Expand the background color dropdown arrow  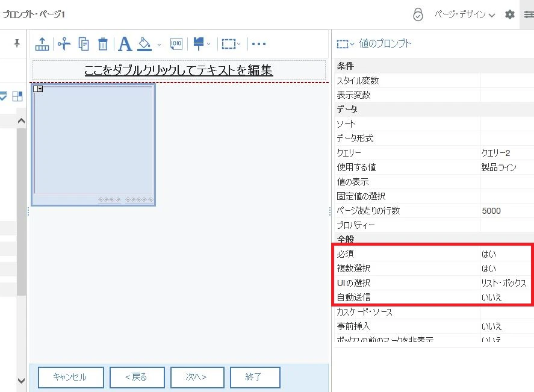click(159, 45)
